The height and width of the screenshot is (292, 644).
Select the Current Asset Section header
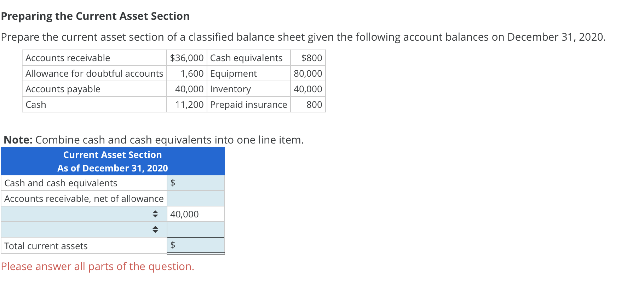coord(113,154)
